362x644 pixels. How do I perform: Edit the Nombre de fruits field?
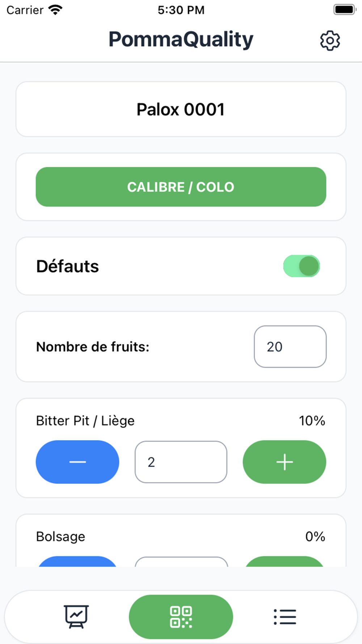pos(290,347)
